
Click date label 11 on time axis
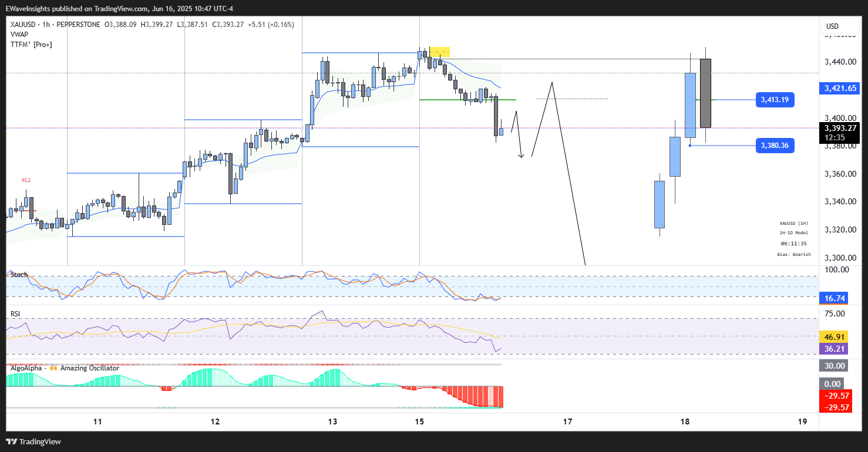pos(97,421)
